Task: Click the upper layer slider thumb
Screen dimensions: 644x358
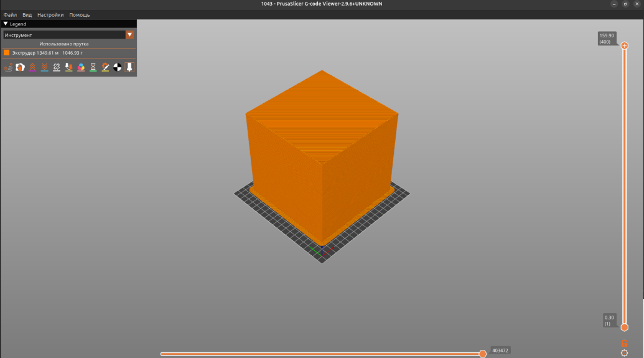Action: 624,45
